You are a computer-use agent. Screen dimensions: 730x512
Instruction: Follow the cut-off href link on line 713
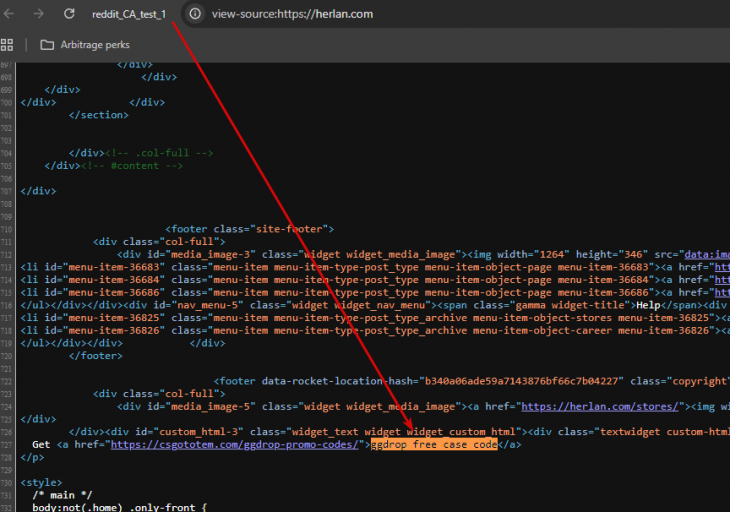(722, 267)
